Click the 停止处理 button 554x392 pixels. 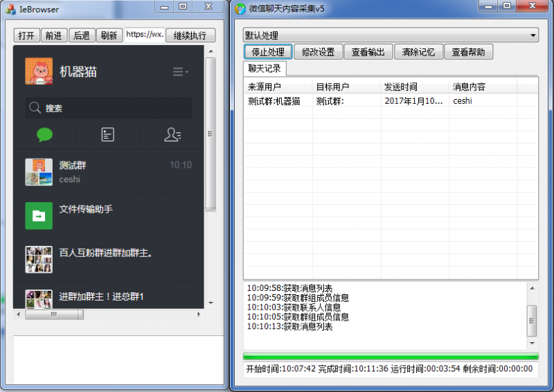pos(268,52)
